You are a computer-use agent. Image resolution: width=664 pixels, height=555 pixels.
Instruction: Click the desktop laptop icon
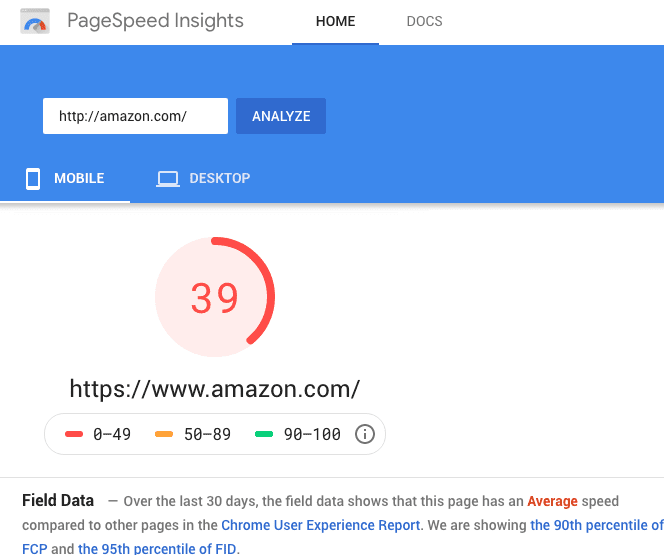click(168, 179)
